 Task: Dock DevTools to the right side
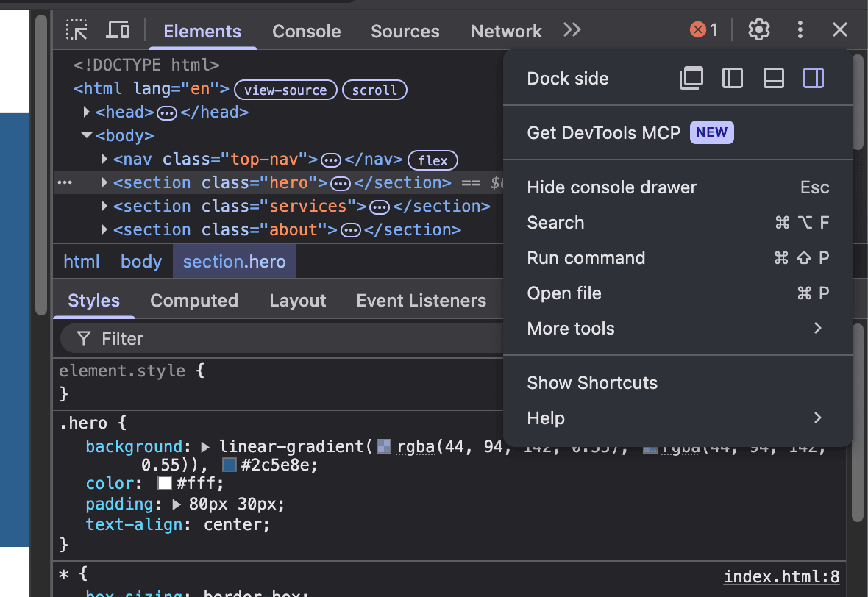pyautogui.click(x=813, y=78)
